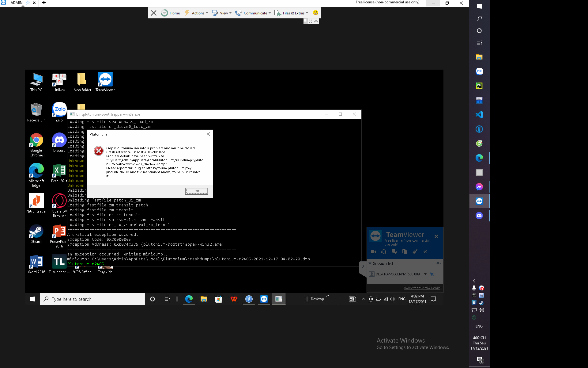Open local PyCharm icon in sidebar

click(x=479, y=86)
